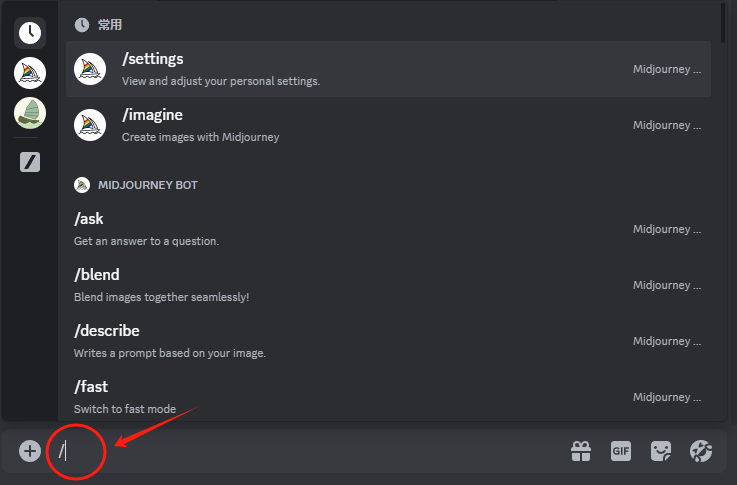
Task: Open the gift Nitro icon
Action: tap(581, 451)
